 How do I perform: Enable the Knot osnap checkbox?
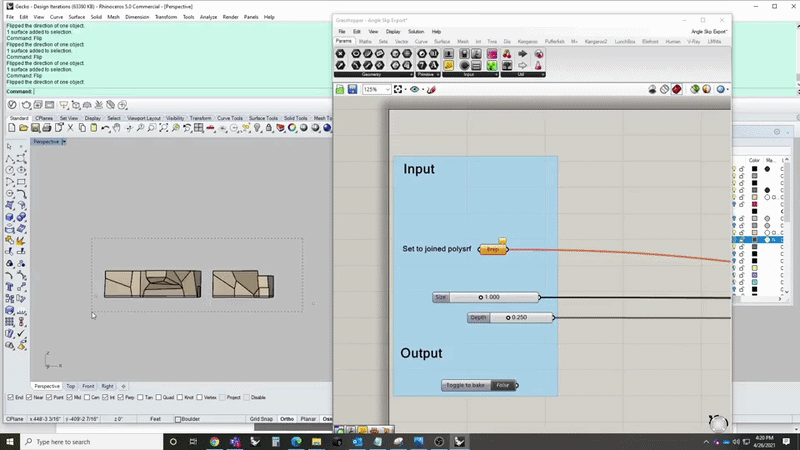click(180, 397)
